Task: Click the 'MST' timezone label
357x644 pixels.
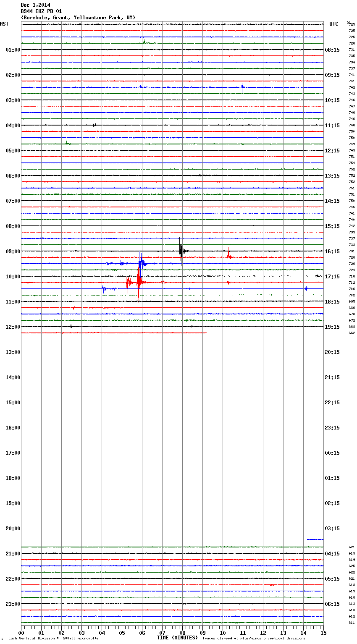Action: (x=4, y=24)
